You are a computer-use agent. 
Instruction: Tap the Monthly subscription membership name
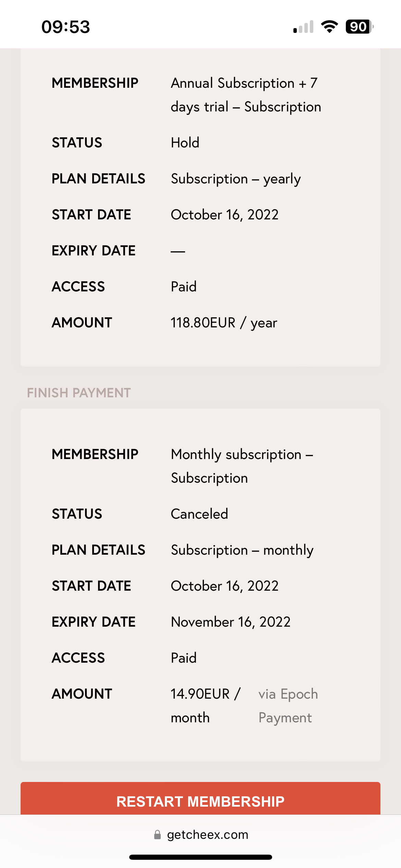(242, 466)
